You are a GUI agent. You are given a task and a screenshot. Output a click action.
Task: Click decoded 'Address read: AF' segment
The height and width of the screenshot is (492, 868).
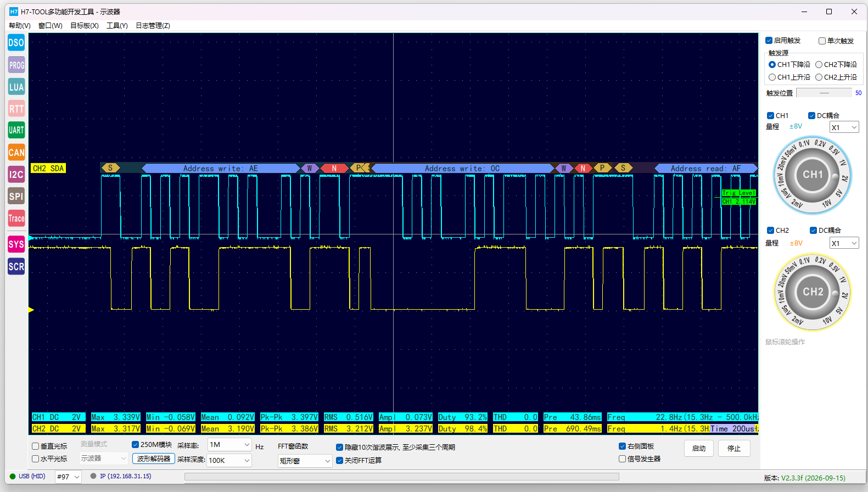coord(705,169)
